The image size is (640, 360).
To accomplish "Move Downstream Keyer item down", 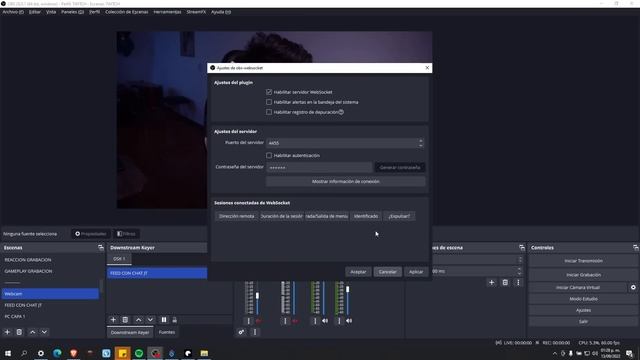I will [150, 320].
